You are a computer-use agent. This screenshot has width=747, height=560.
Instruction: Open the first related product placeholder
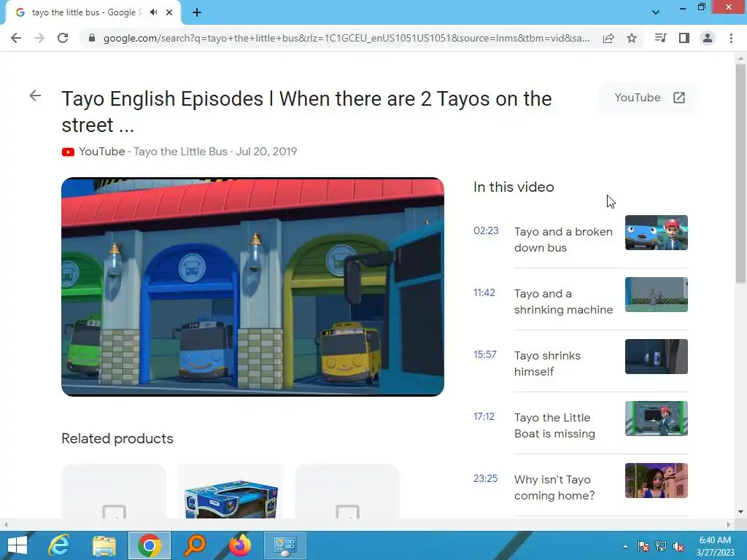(114, 491)
